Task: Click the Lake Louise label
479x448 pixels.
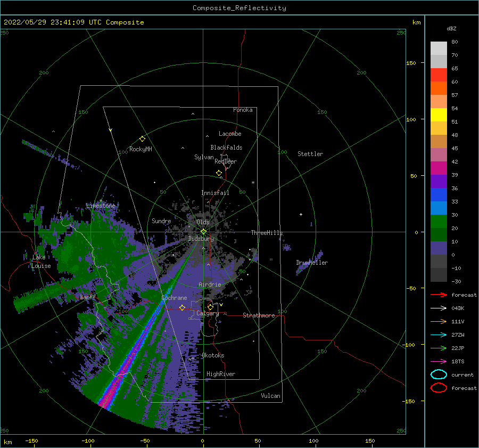Action: [x=41, y=262]
